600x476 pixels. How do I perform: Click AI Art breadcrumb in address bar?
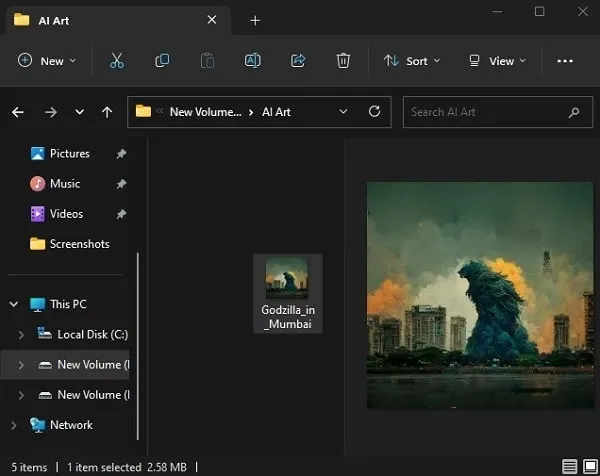[276, 112]
